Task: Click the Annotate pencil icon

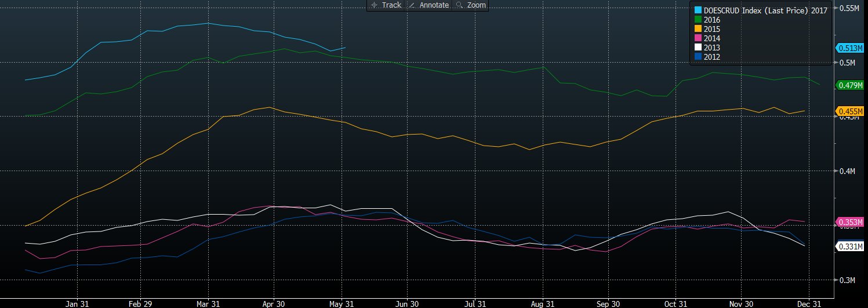Action: (412, 5)
